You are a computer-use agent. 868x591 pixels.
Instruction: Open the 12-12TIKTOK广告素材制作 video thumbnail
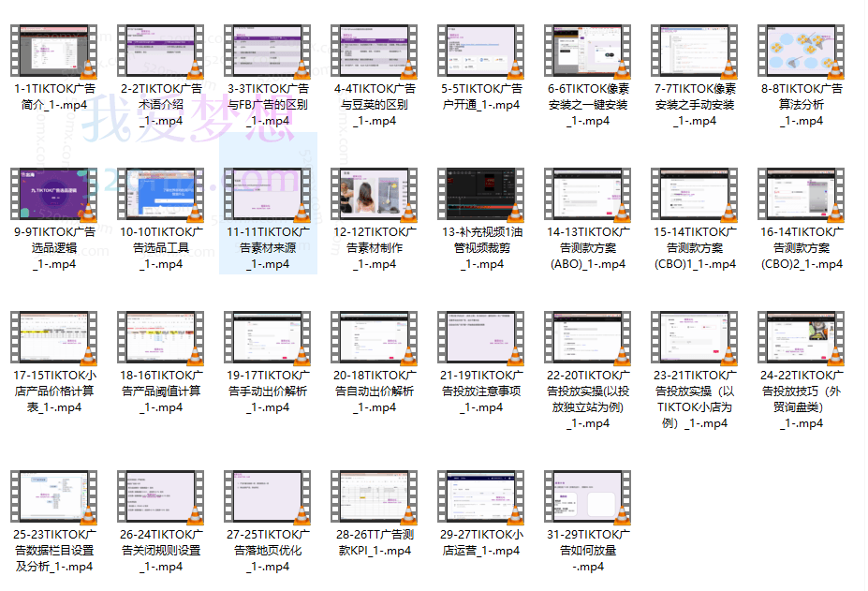coord(375,195)
